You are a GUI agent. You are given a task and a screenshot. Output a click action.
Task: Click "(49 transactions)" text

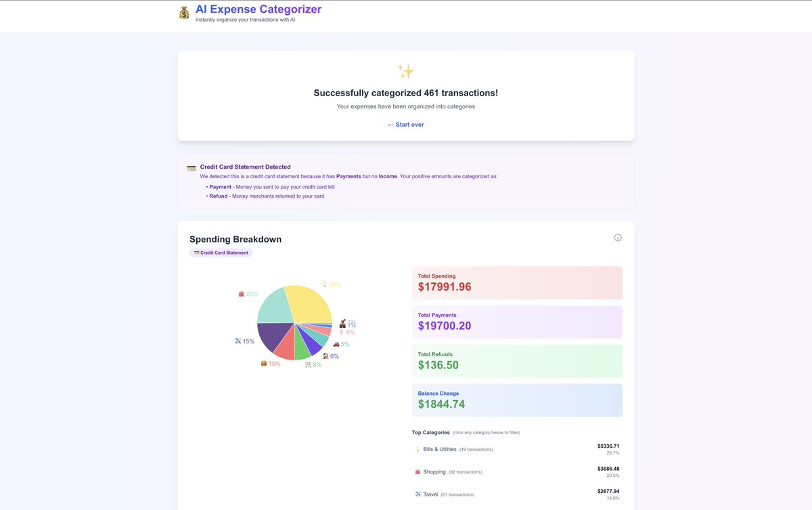click(476, 450)
